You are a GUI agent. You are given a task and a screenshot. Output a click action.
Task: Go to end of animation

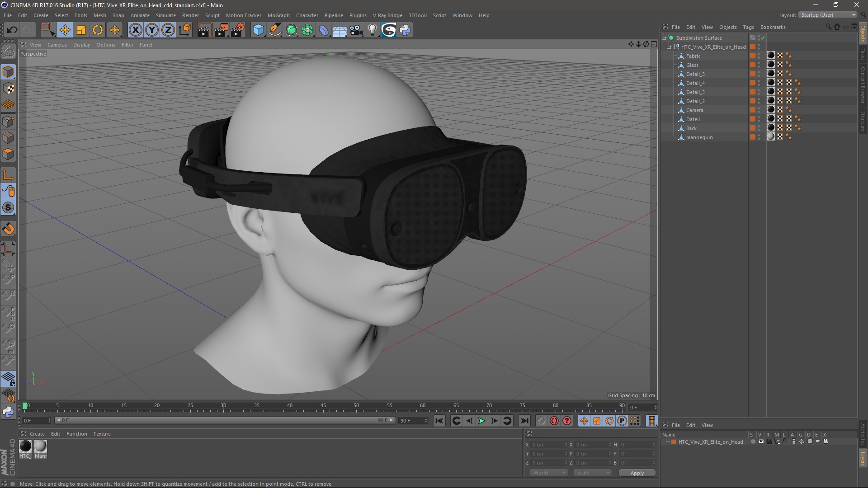click(524, 421)
